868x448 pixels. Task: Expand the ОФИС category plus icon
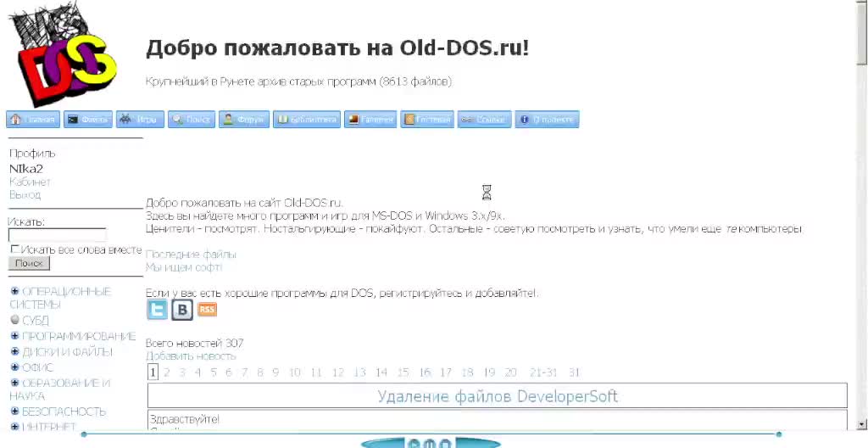14,367
